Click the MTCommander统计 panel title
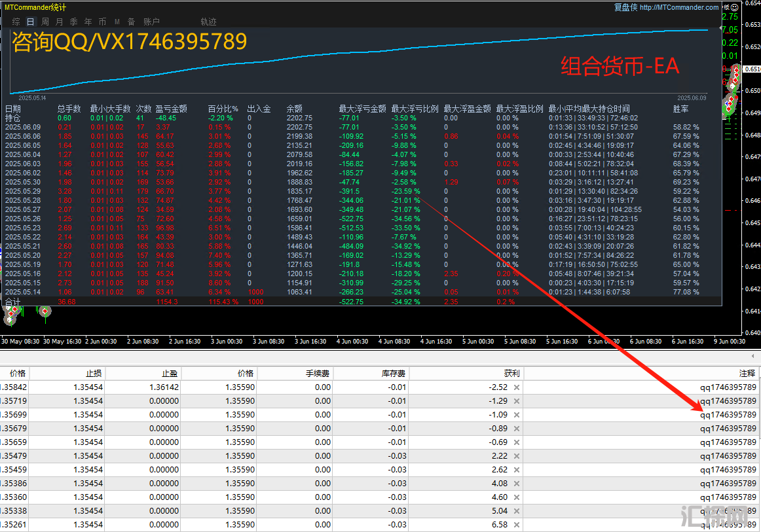 (35, 7)
